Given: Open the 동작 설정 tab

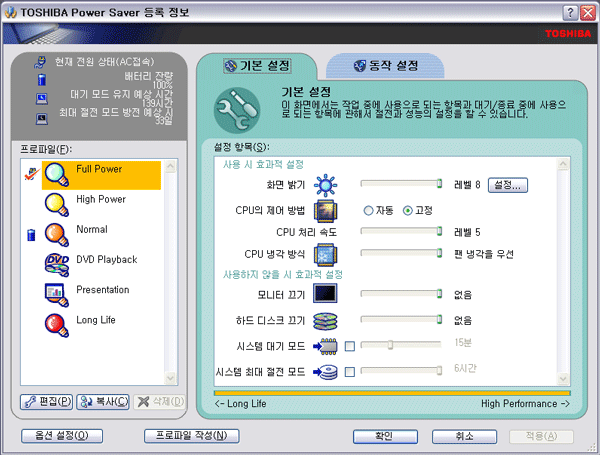Looking at the screenshot, I should (385, 66).
